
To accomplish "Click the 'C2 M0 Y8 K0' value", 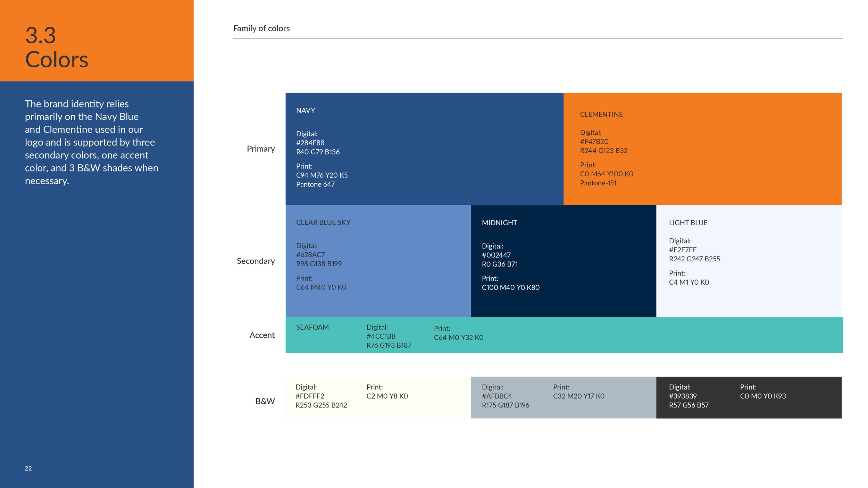I will click(387, 396).
